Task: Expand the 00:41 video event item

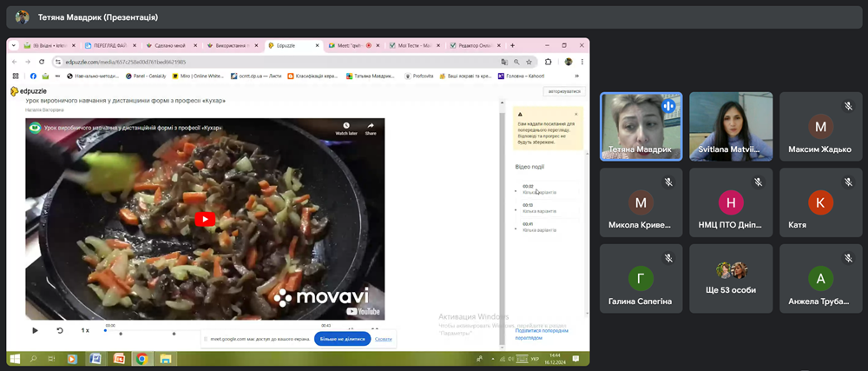Action: pyautogui.click(x=545, y=228)
